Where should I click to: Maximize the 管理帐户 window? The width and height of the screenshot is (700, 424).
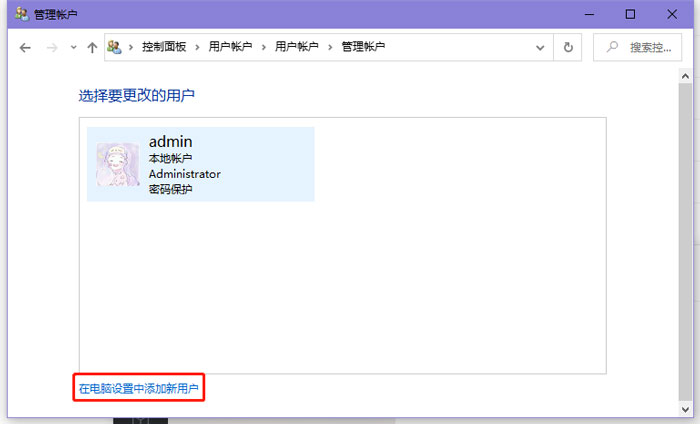click(x=630, y=14)
